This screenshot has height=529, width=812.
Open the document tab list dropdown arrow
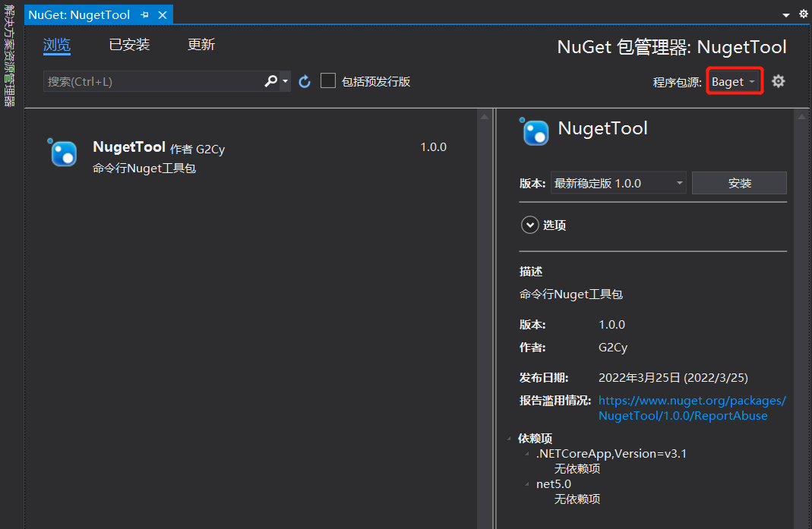tap(785, 15)
